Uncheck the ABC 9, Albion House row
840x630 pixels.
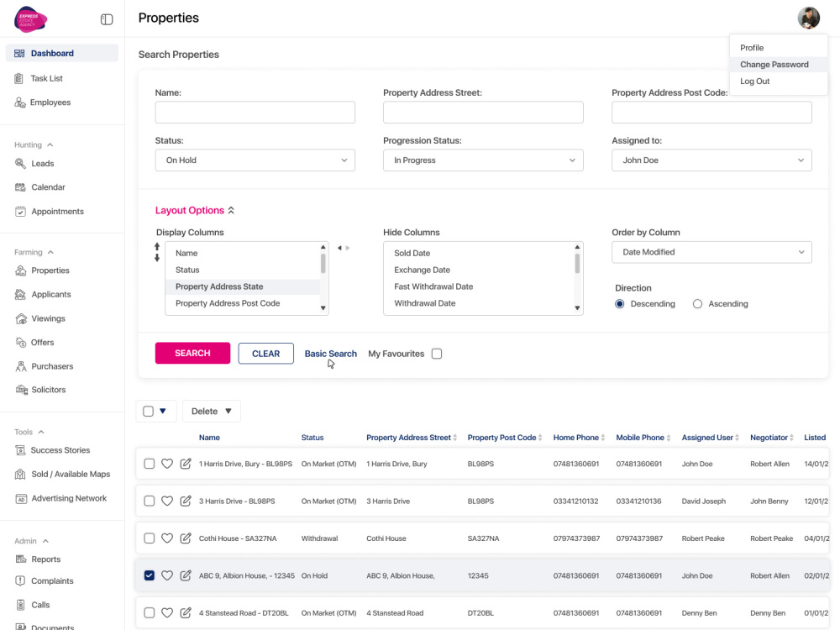150,575
